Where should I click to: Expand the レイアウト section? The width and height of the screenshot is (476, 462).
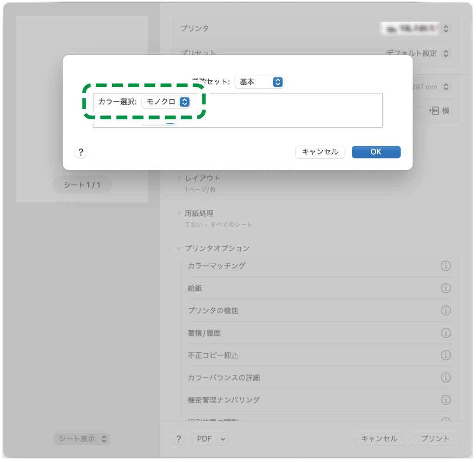click(x=181, y=177)
